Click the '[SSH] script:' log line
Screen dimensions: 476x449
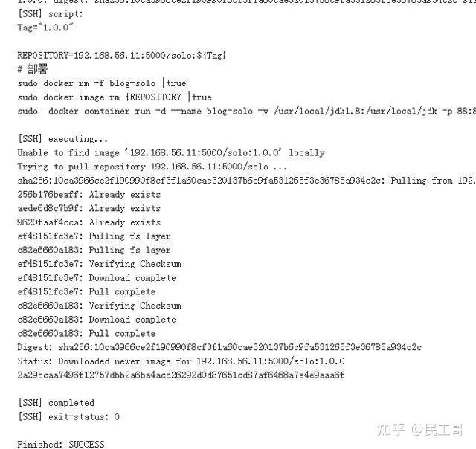[50, 14]
